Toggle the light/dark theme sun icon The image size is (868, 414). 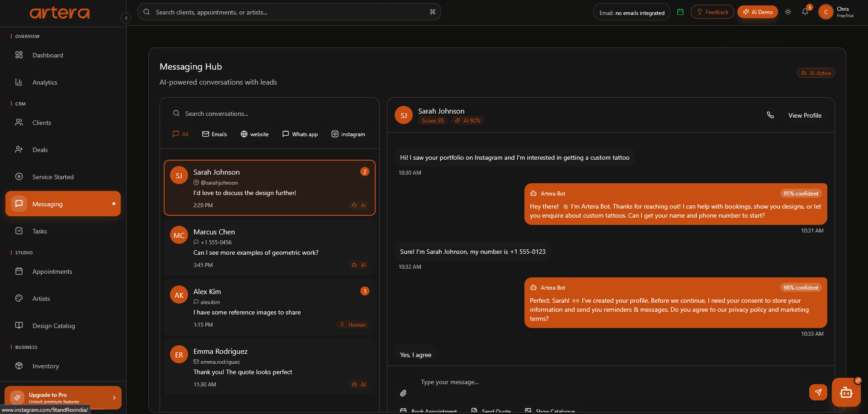tap(788, 12)
